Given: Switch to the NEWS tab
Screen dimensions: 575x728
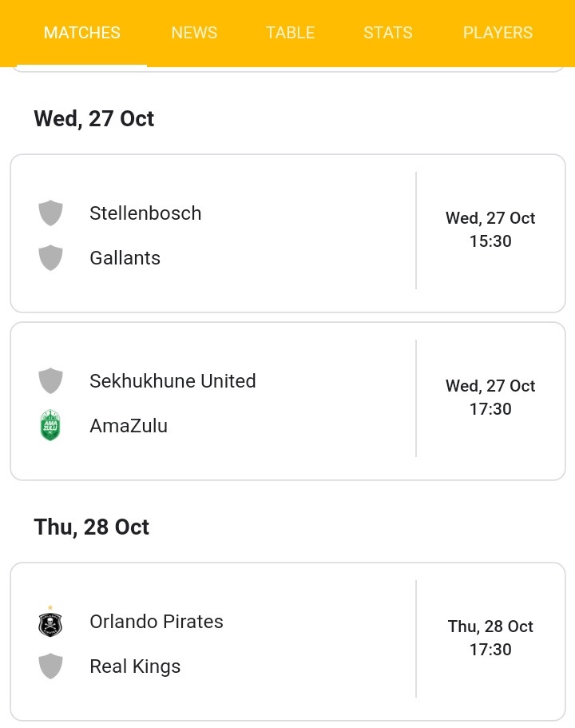Looking at the screenshot, I should [x=194, y=33].
